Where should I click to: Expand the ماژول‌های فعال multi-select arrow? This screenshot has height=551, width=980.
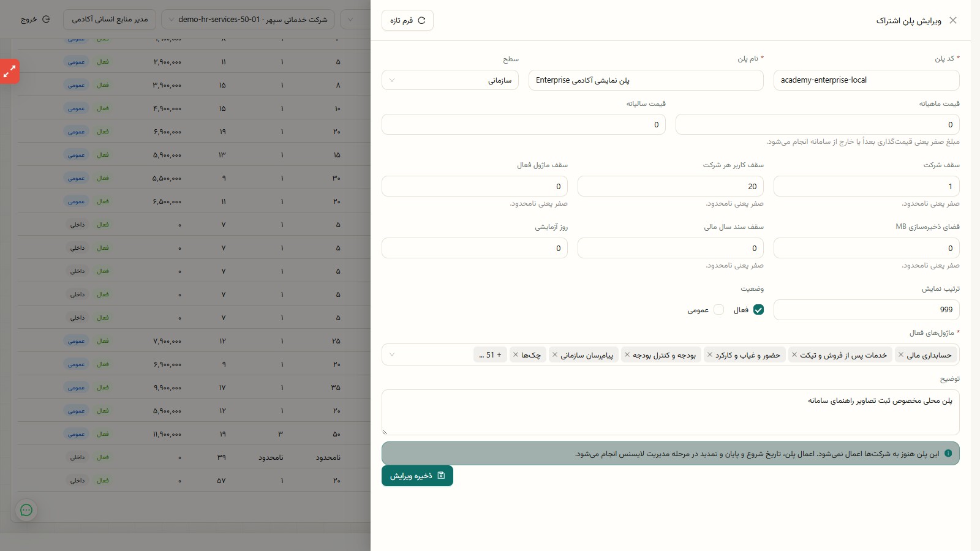pos(392,354)
